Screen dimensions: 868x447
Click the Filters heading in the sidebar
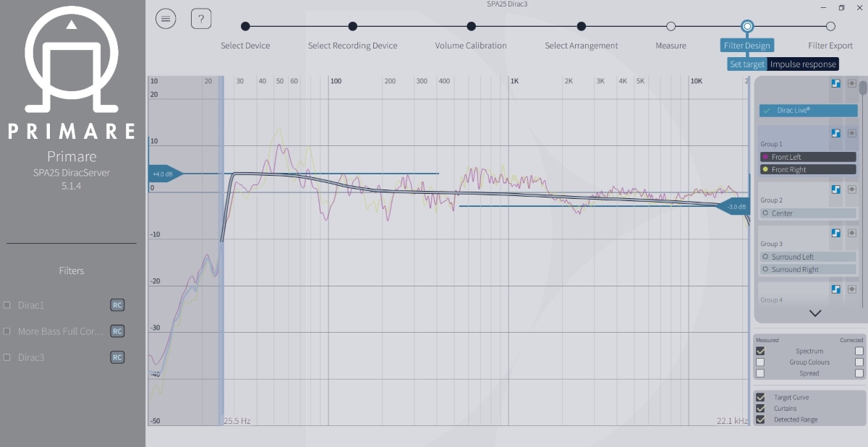point(72,271)
